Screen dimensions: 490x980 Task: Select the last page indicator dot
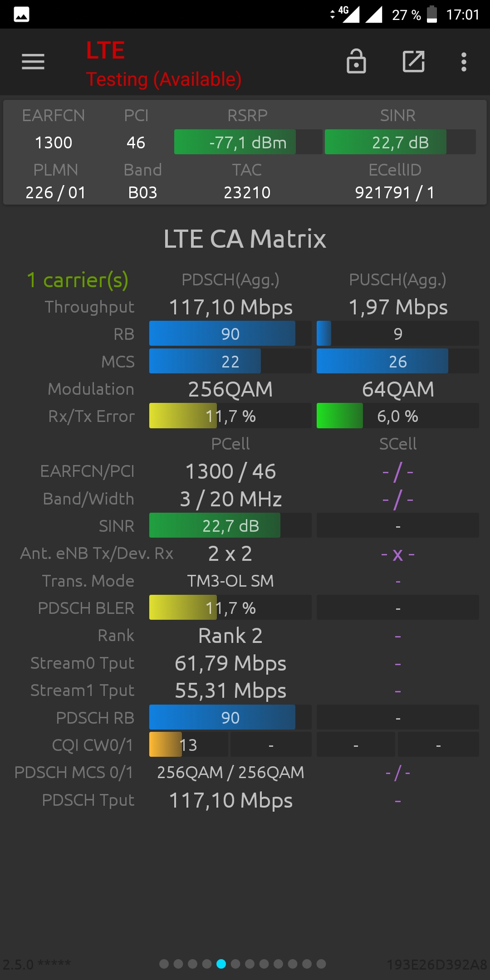pos(321,964)
